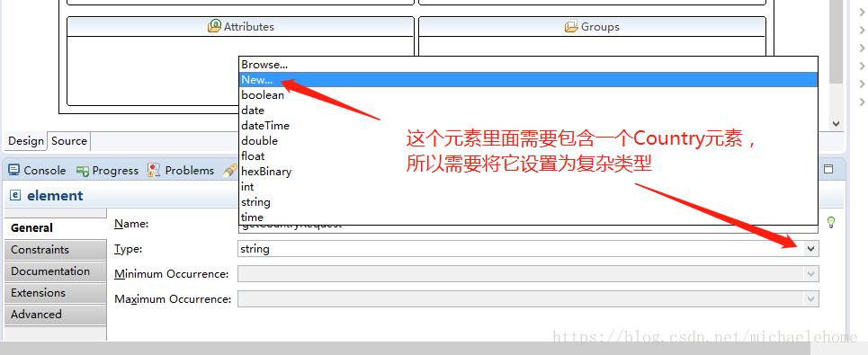
Task: Choose int from the type list
Action: (x=528, y=187)
